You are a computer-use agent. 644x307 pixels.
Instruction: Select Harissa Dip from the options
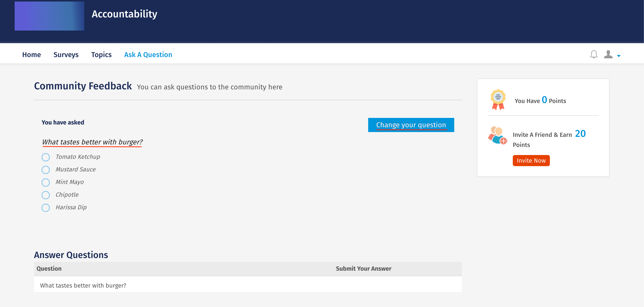46,208
